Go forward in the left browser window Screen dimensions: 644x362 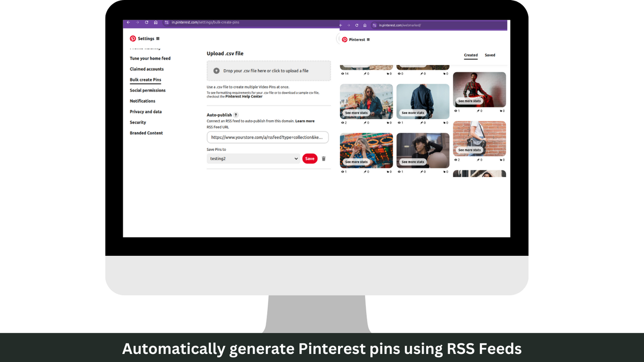(x=137, y=22)
